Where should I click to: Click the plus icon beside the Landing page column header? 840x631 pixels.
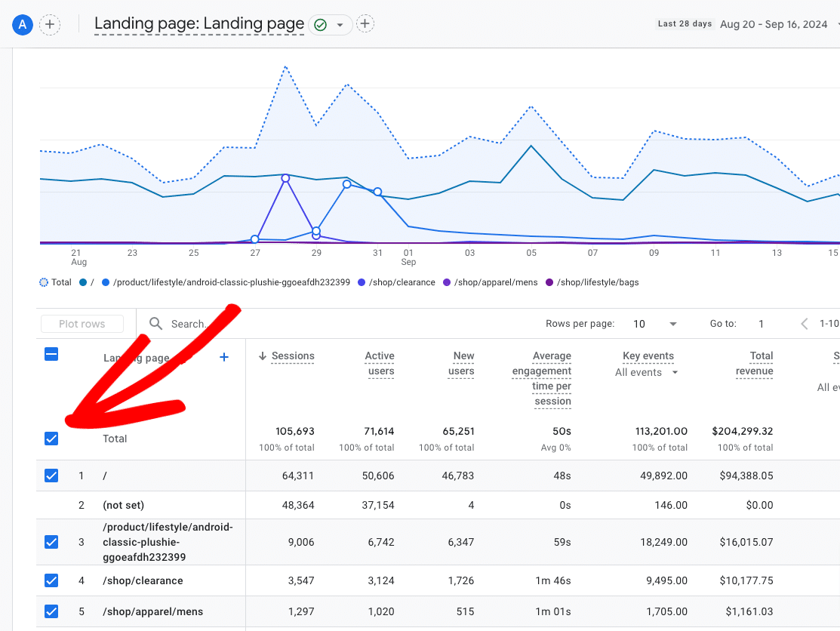click(224, 357)
